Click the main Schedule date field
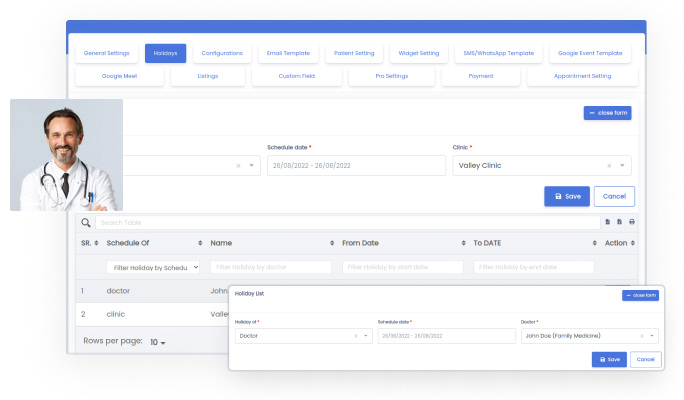Viewport: 684px width, 400px height. pyautogui.click(x=356, y=166)
